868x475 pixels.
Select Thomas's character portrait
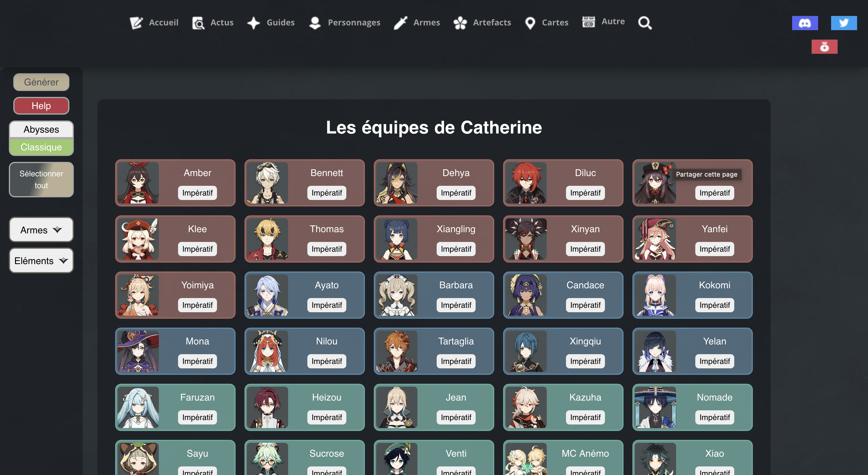pos(267,239)
